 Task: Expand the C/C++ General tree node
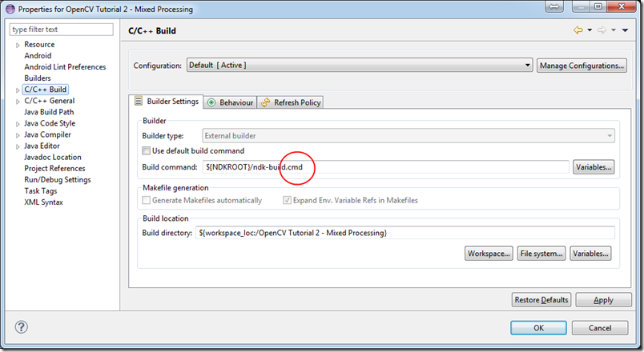click(18, 102)
